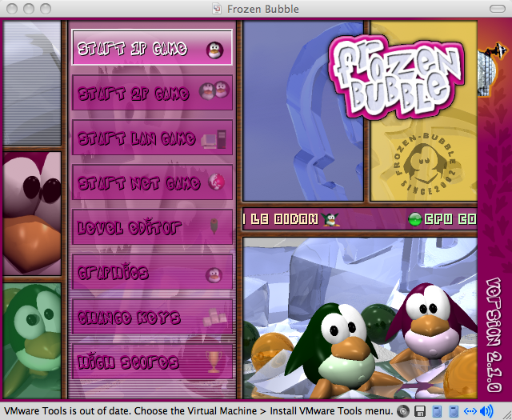Click the second VMware hard disk icon
Screen dimensions: 512x420
pyautogui.click(x=454, y=411)
